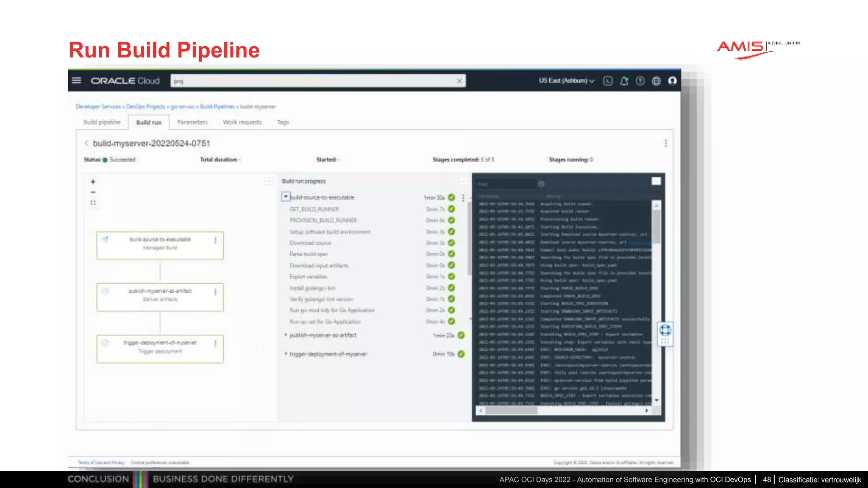Screen dimensions: 868x488
Task: Click the Parse build spec step
Action: (x=309, y=254)
